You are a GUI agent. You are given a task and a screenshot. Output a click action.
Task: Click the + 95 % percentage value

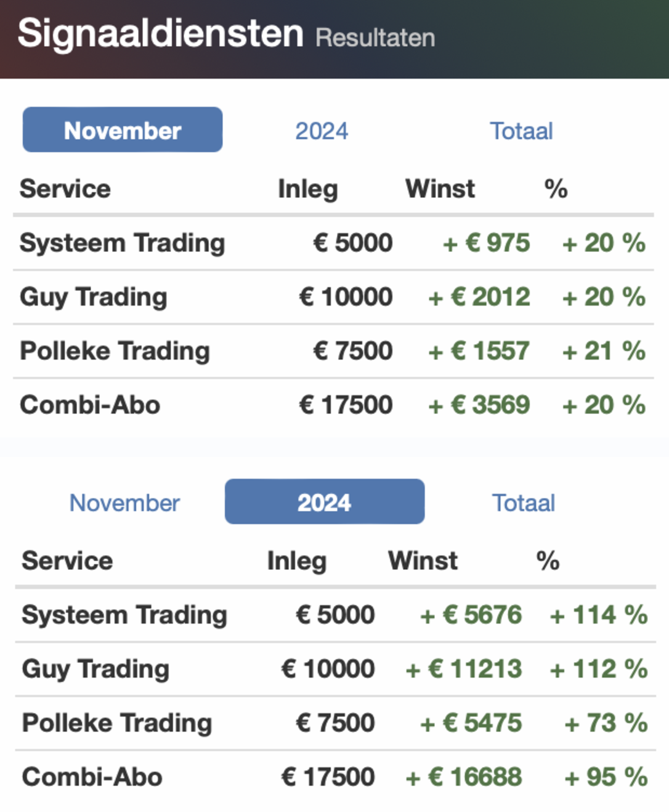606,777
